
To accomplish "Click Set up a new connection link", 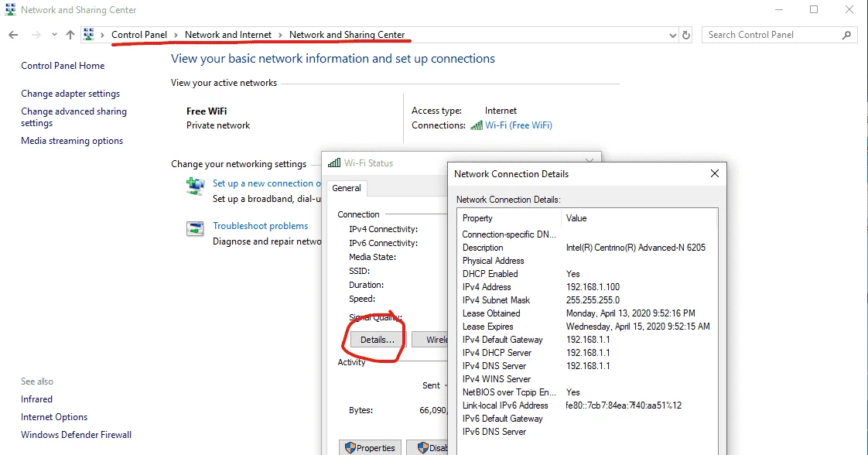I will pyautogui.click(x=266, y=183).
